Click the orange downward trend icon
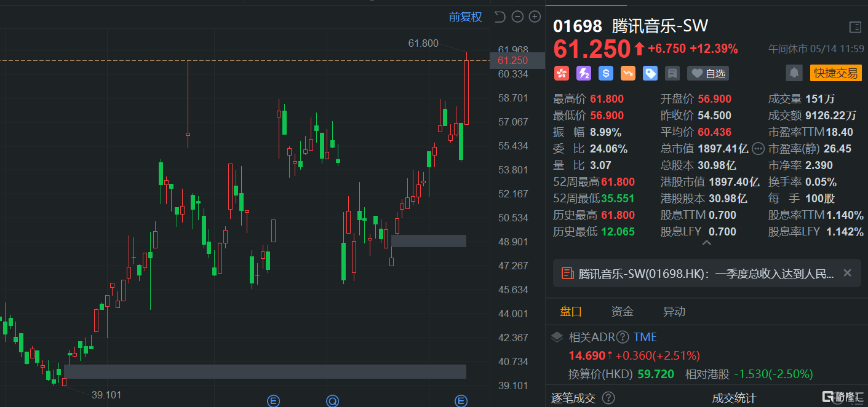This screenshot has height=407, width=868. click(628, 74)
